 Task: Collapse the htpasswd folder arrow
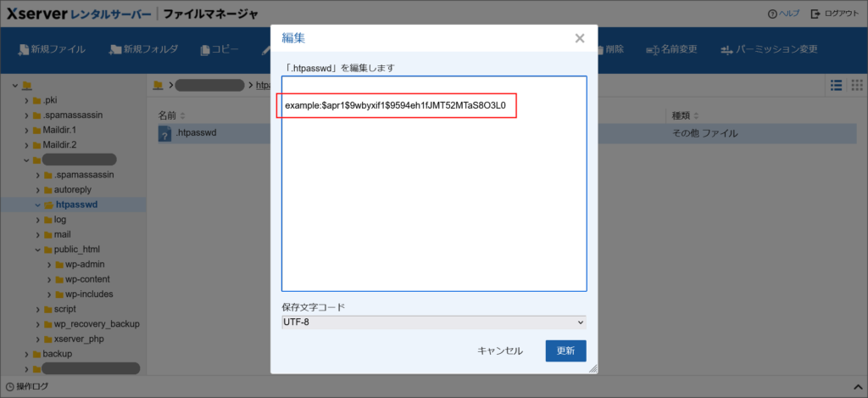37,205
